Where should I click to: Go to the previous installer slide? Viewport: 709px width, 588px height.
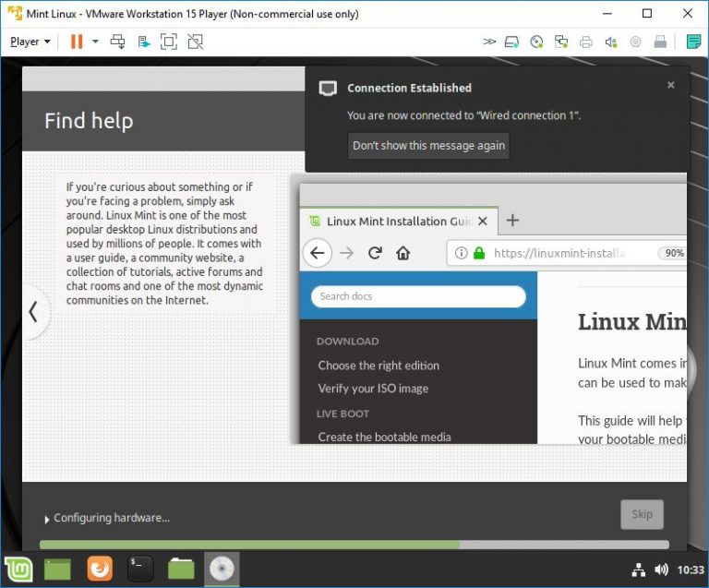point(33,312)
